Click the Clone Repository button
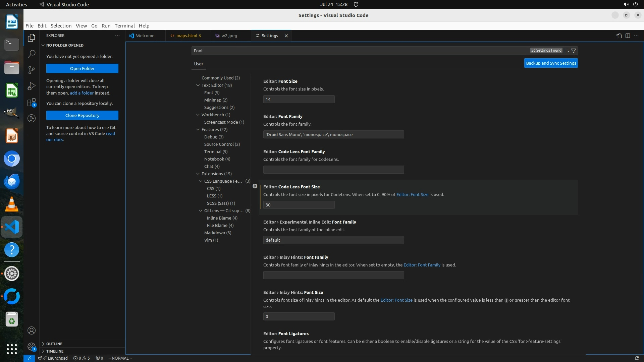 tap(82, 115)
